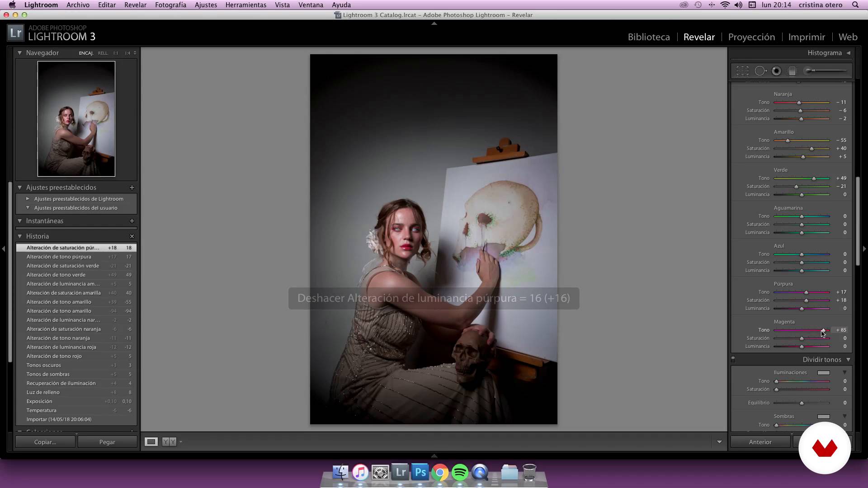Open QuickTime Player from the Dock

click(x=480, y=473)
